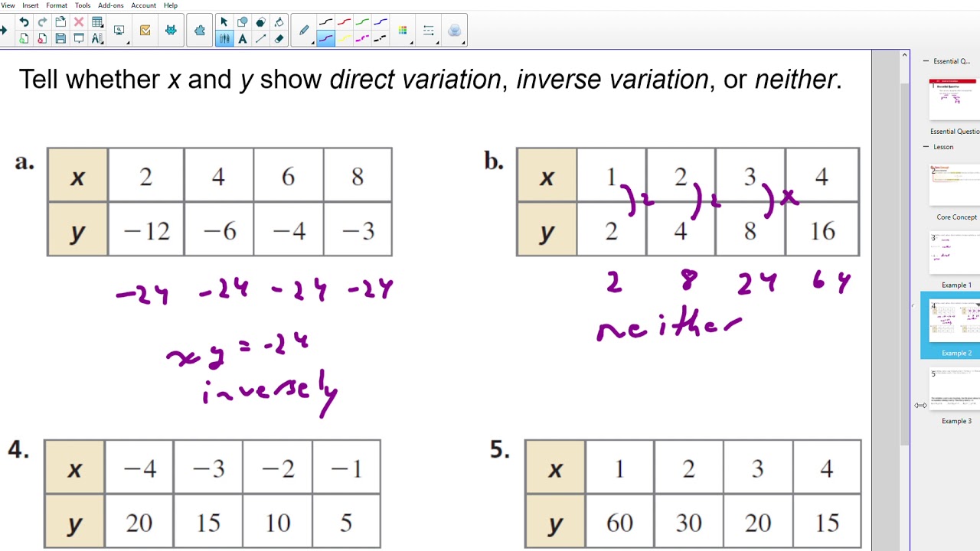This screenshot has height=551, width=980.
Task: Open the puzzle-piece Add-ons icon
Action: (200, 31)
